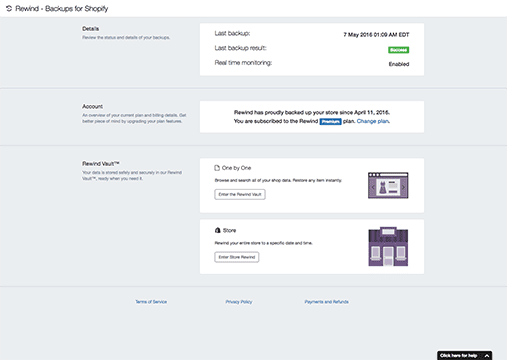Click the product browser illustration
This screenshot has height=360, width=507.
388,185
